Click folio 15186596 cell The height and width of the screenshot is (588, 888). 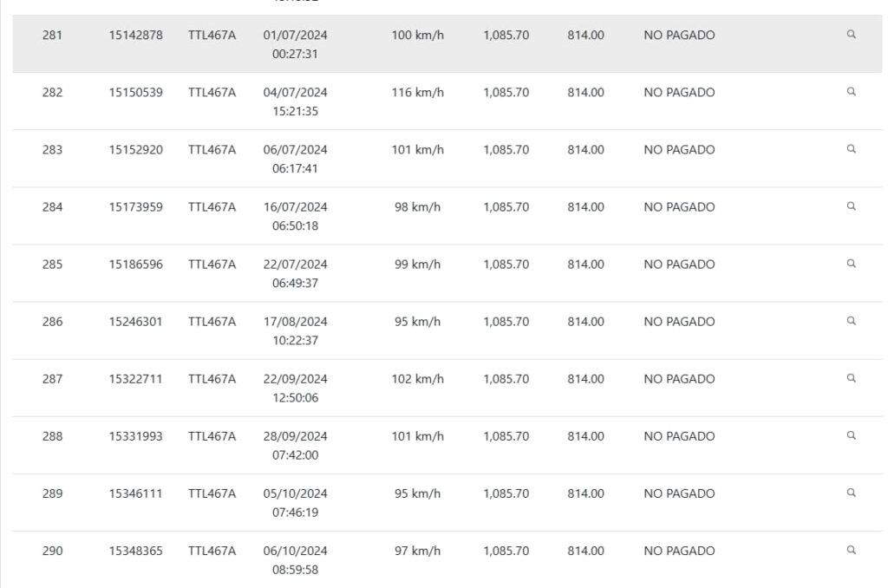(135, 265)
